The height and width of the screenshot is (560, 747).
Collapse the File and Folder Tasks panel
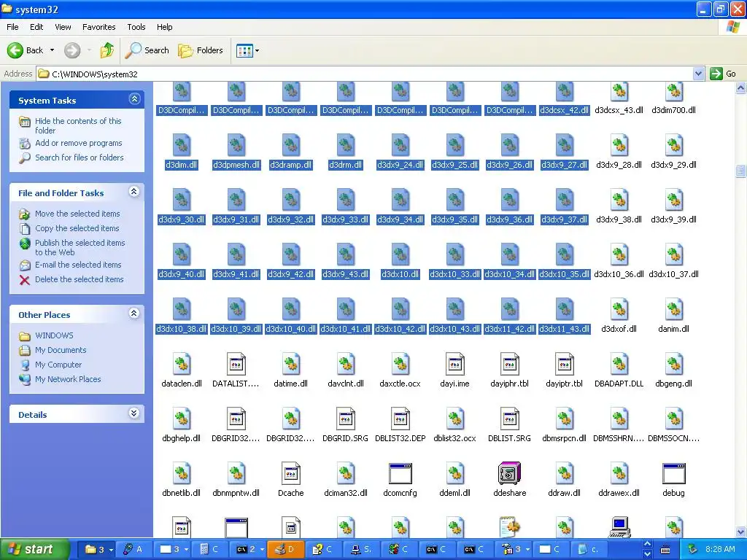134,192
